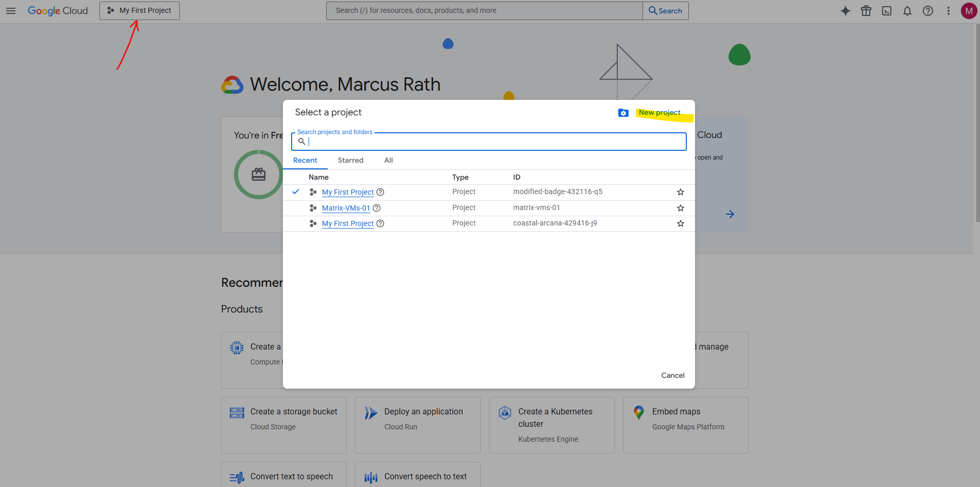
Task: Click the Google Maps Platform pin icon
Action: tap(639, 412)
